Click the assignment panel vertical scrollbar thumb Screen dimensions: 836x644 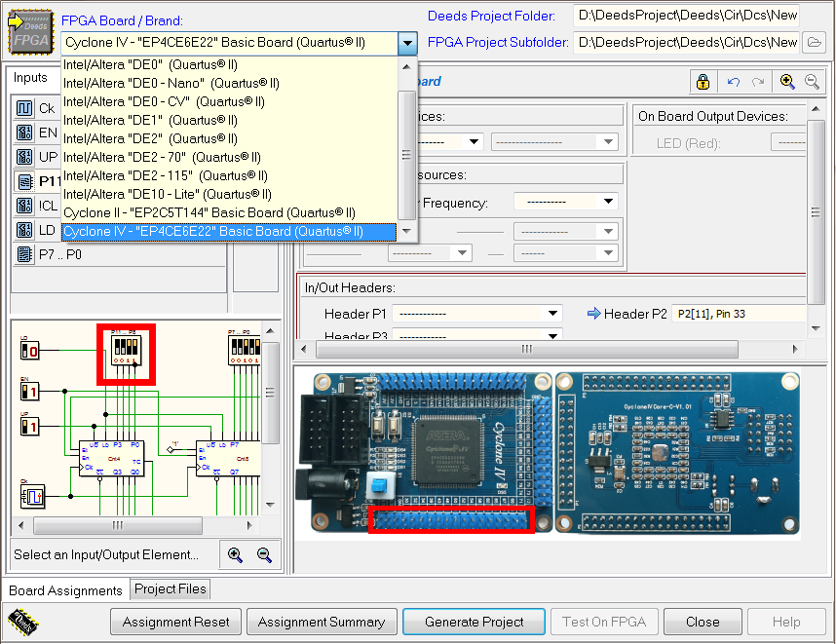(816, 212)
